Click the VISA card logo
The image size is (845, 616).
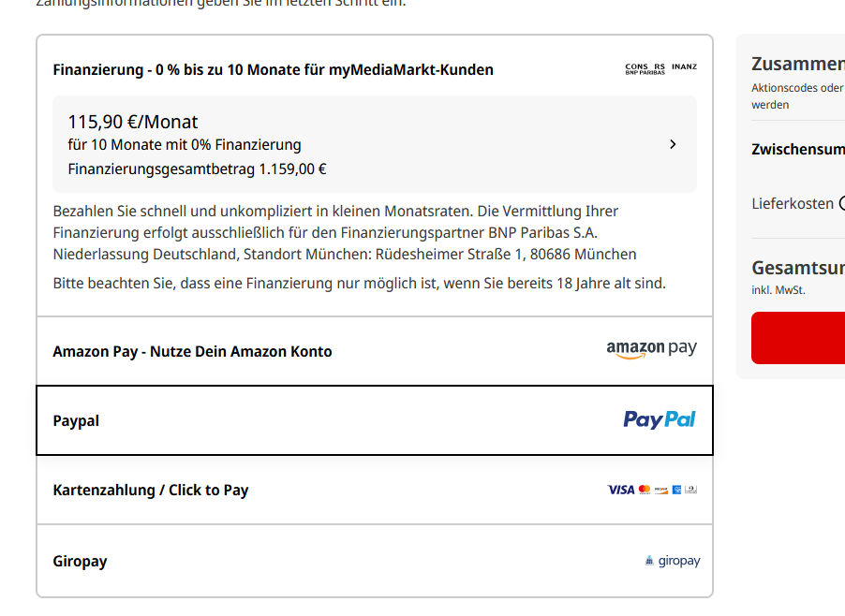click(x=621, y=490)
